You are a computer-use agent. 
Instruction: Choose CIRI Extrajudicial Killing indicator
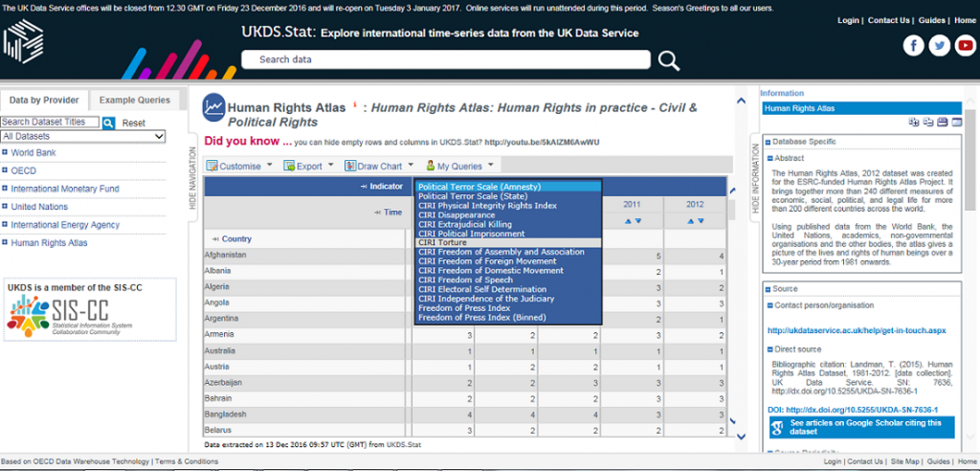(508, 224)
